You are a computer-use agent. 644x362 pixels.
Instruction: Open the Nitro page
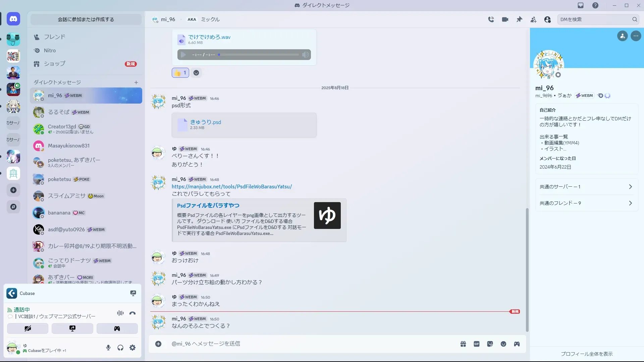(50, 51)
